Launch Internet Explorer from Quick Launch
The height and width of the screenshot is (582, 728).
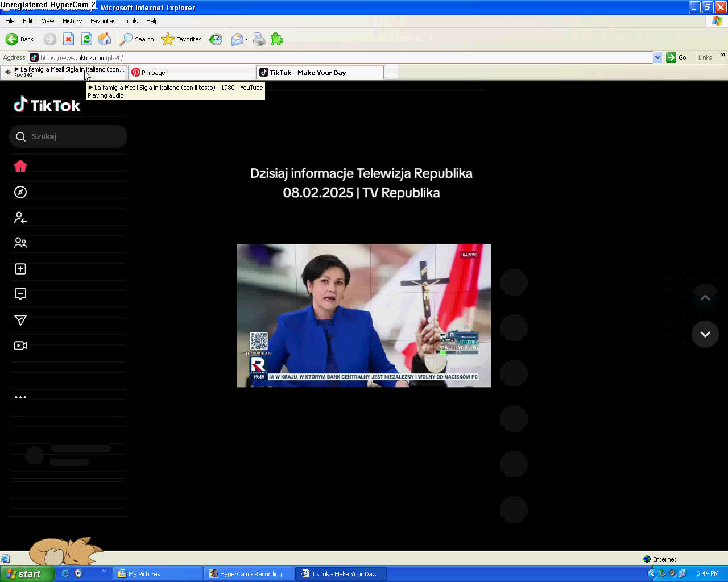click(x=65, y=573)
